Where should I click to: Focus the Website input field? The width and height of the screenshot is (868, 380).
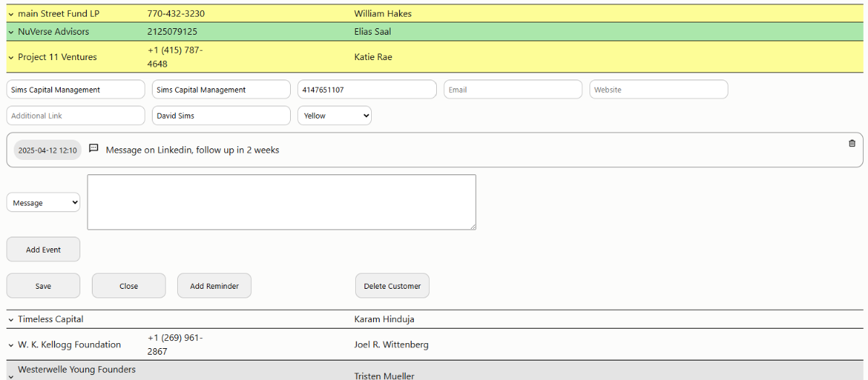click(x=659, y=90)
